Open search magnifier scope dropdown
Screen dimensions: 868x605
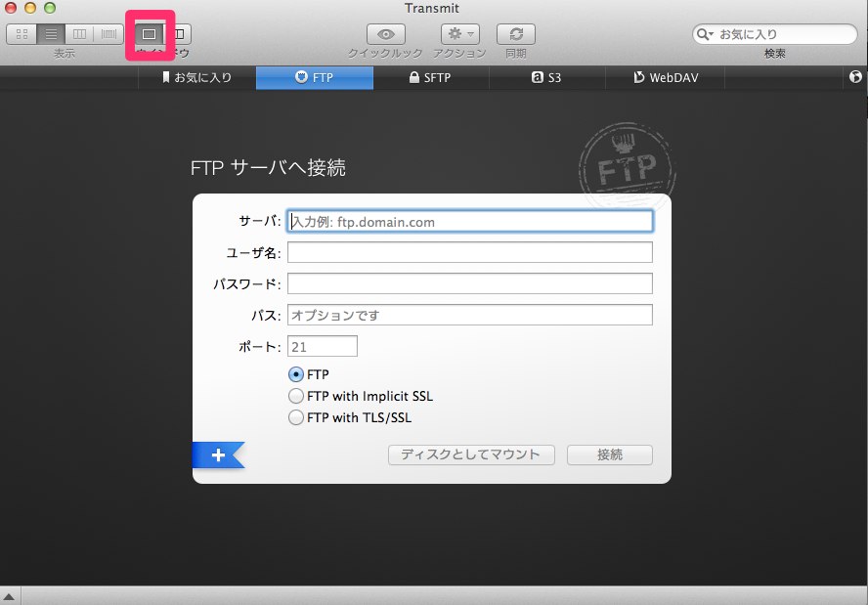coord(705,34)
